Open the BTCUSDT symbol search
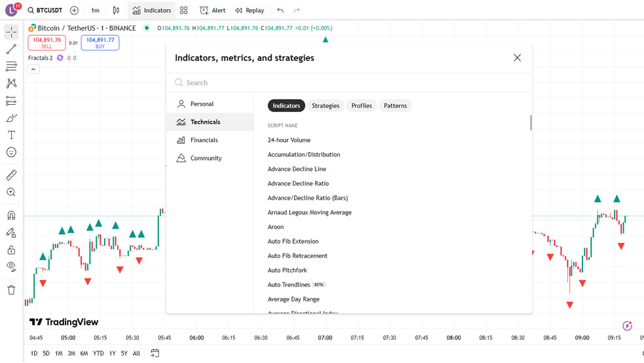This screenshot has height=363, width=644. click(x=45, y=10)
